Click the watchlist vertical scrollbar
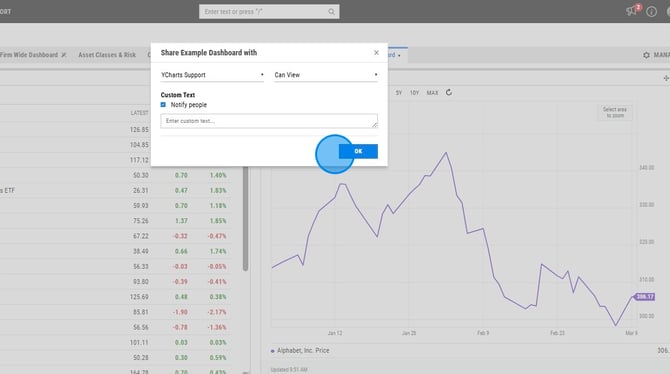Image resolution: width=670 pixels, height=374 pixels. coord(246,219)
